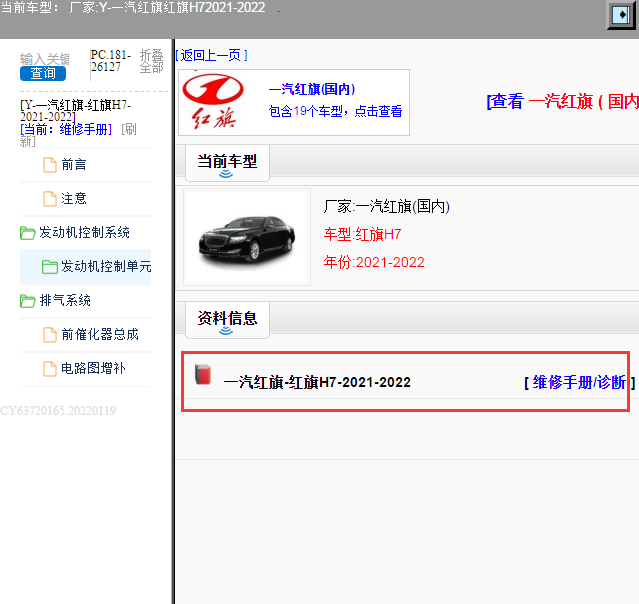Open the 前催化器总成 tree item

click(100, 335)
